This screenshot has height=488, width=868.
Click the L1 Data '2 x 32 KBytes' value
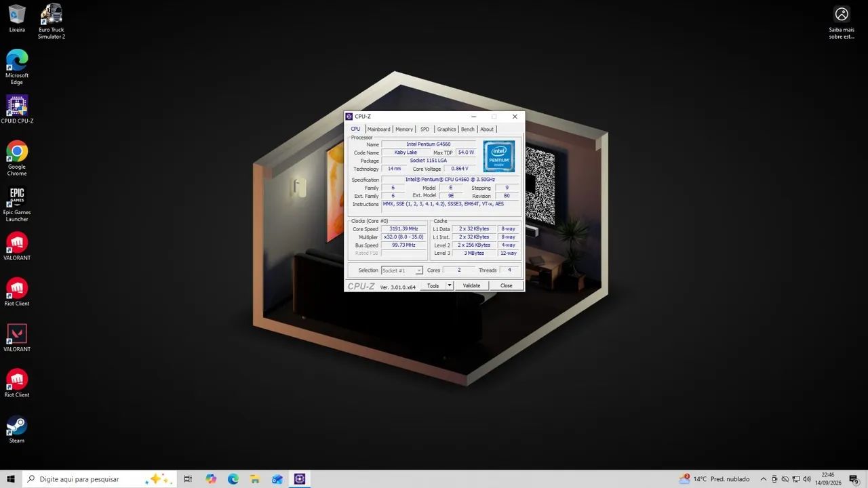[x=474, y=229]
